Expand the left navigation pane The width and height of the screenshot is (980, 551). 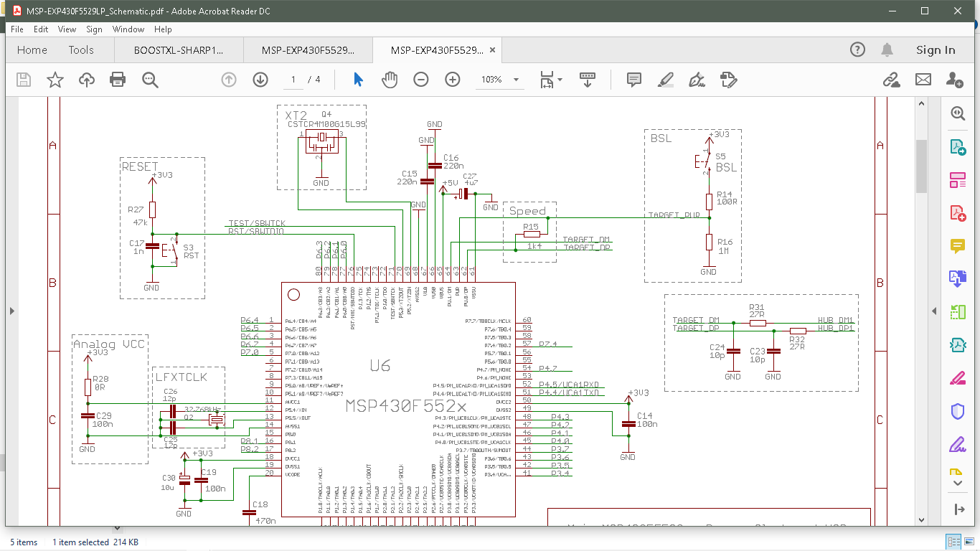tap(11, 311)
